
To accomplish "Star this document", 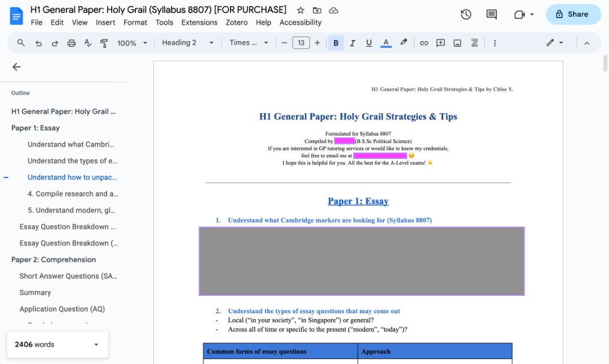I will [x=301, y=10].
